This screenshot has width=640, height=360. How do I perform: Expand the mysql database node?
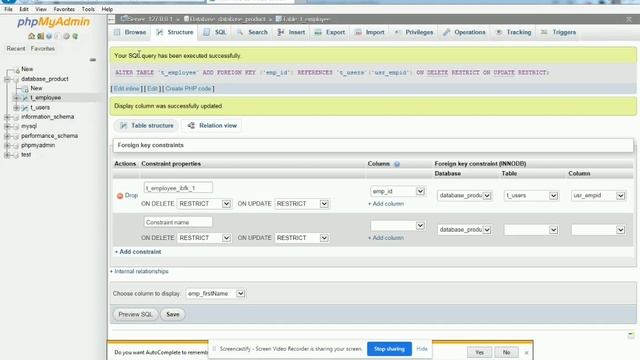click(x=7, y=127)
